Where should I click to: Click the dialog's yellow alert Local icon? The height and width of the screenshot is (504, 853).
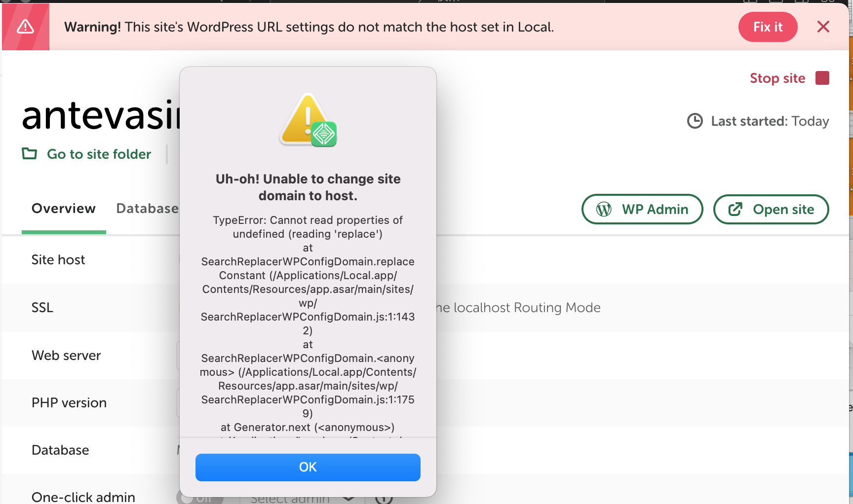[308, 120]
